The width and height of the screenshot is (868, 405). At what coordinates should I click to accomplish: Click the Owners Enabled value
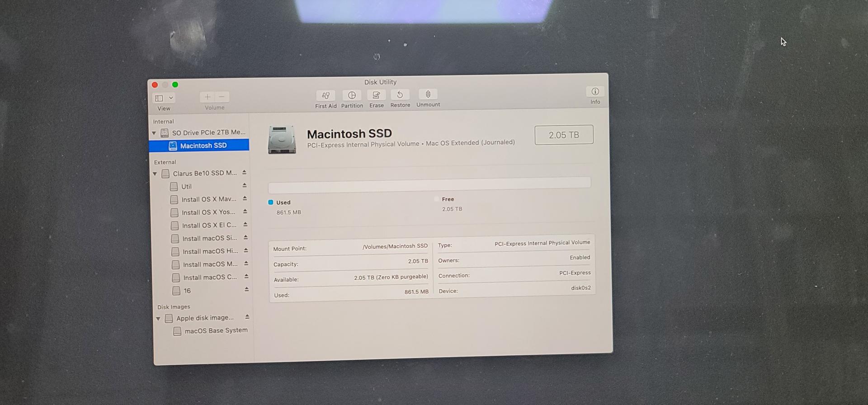580,258
